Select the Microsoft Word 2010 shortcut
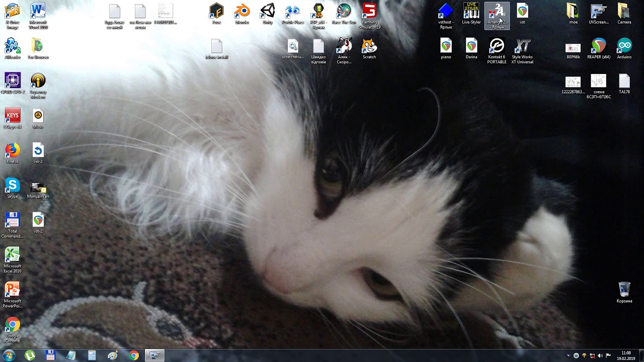This screenshot has height=362, width=644. (x=38, y=16)
